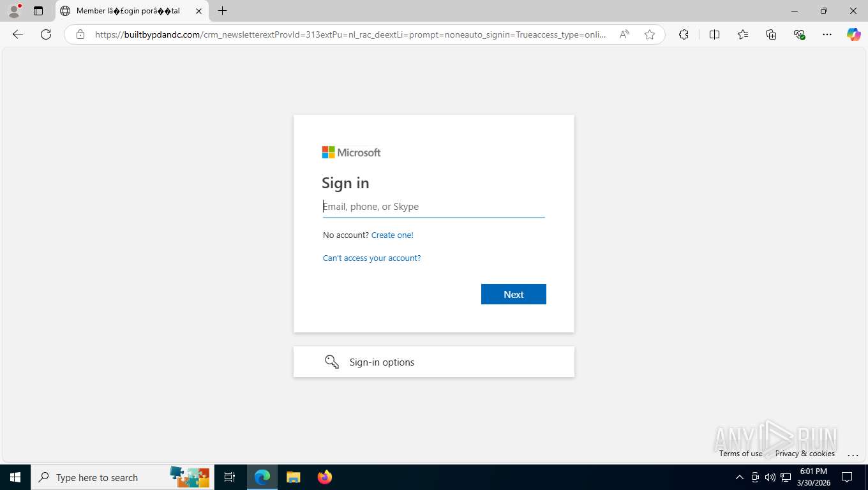Image resolution: width=868 pixels, height=490 pixels.
Task: Add this page to favorites
Action: 650,34
